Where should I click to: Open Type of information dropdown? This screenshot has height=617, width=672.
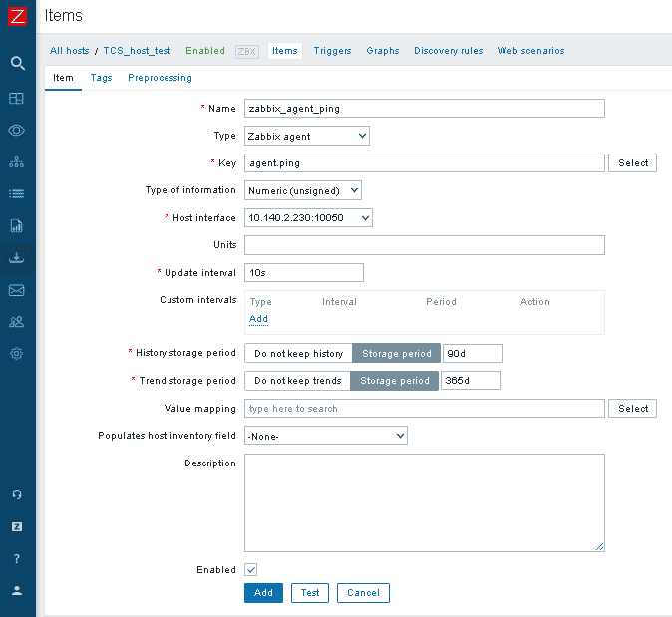coord(303,190)
